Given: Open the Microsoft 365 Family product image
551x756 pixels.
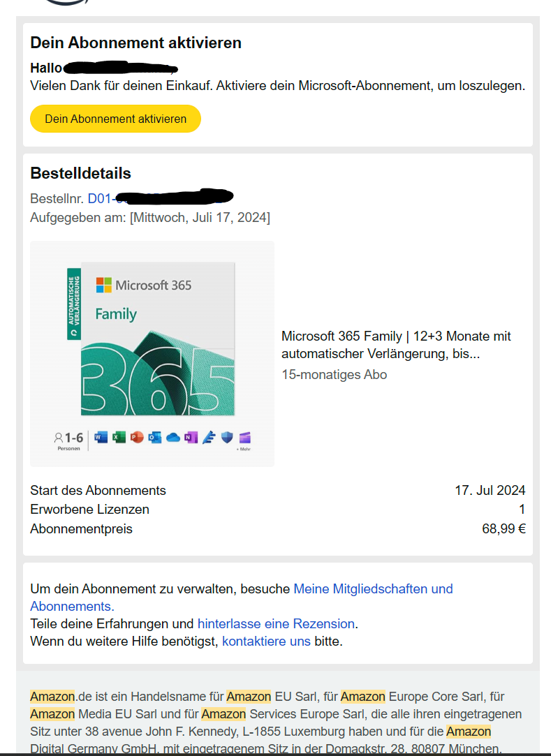Looking at the screenshot, I should pos(152,353).
